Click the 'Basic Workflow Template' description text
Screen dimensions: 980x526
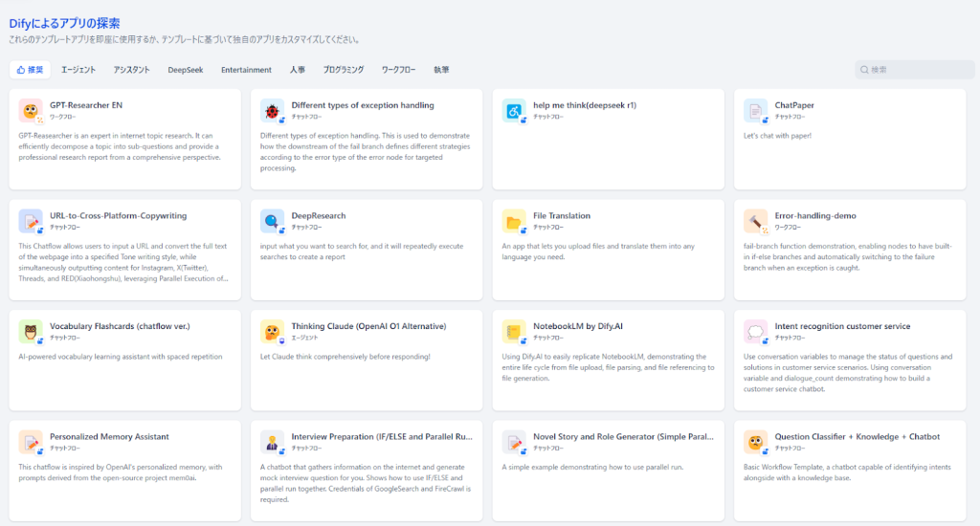(847, 472)
